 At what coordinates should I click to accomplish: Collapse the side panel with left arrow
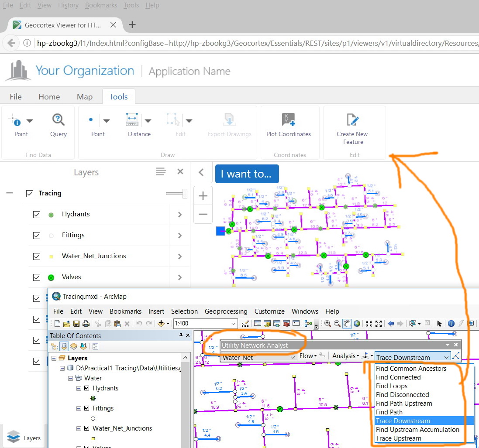(201, 172)
